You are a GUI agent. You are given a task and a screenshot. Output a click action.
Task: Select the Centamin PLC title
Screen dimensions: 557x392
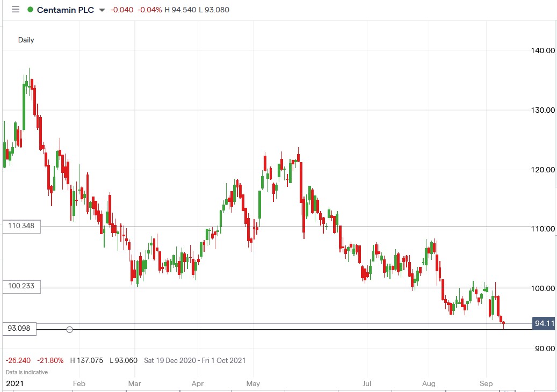tap(66, 9)
